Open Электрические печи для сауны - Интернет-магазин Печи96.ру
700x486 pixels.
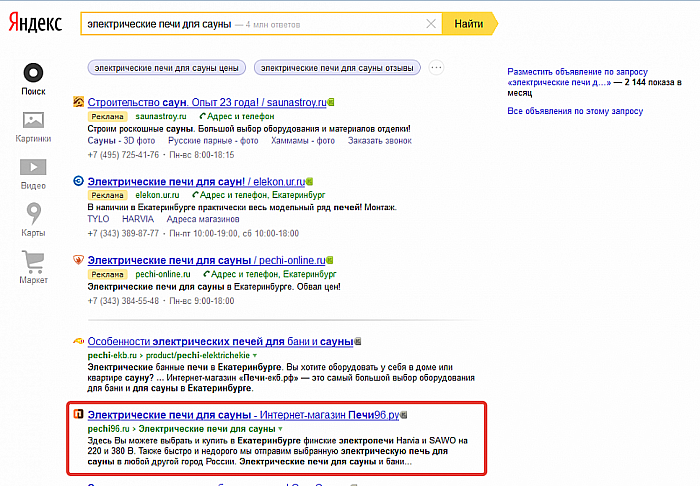(x=243, y=415)
